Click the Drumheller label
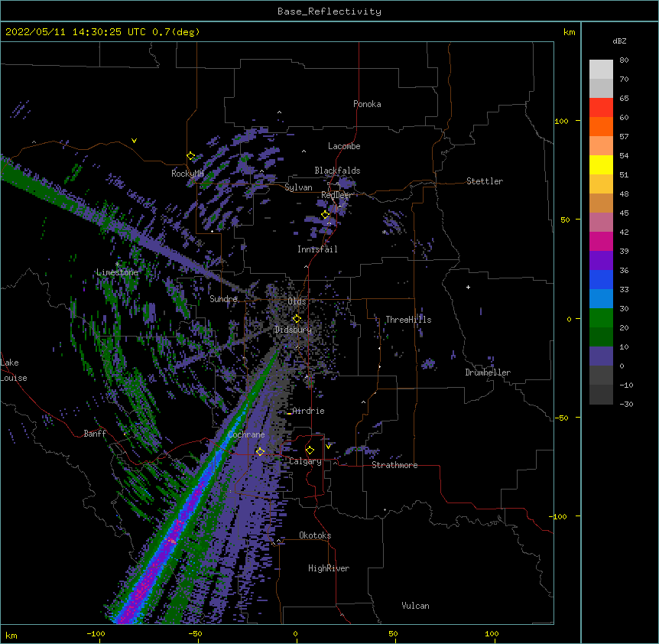 [x=488, y=372]
